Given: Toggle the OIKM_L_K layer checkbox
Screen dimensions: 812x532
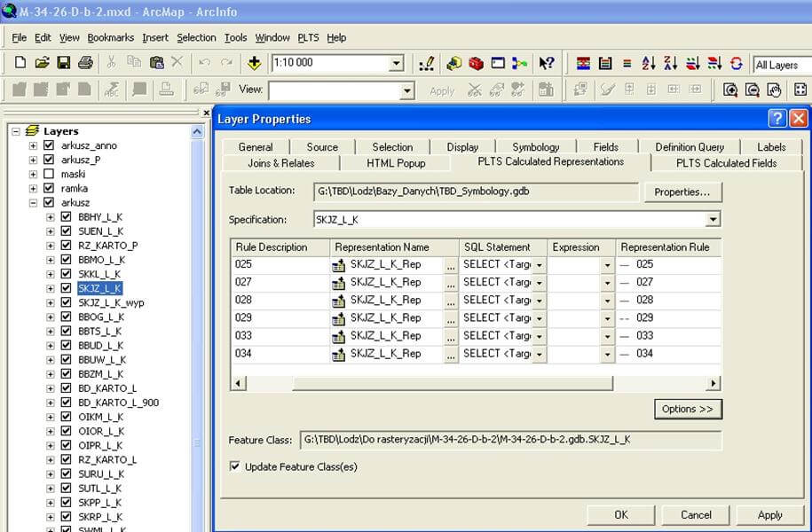Looking at the screenshot, I should 66,417.
